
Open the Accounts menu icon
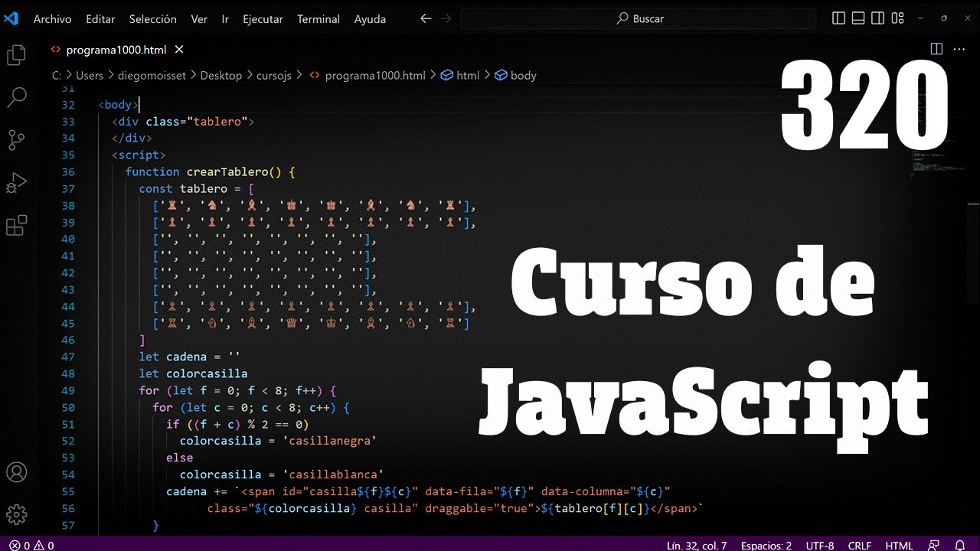16,472
